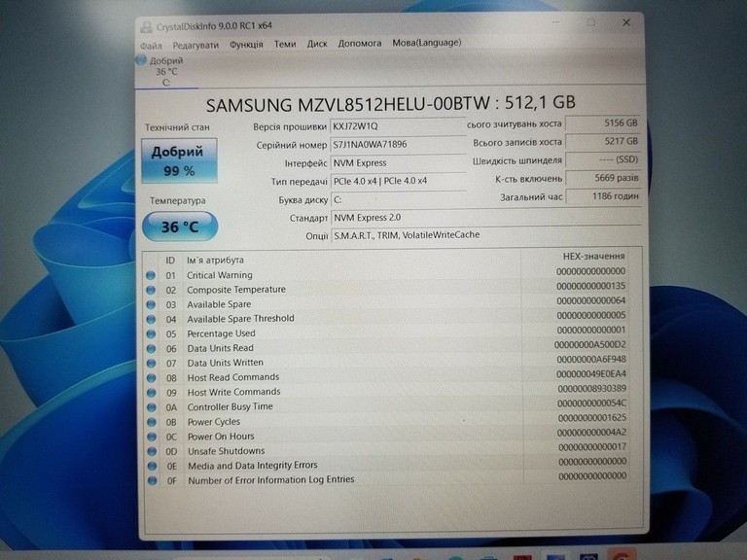Select the 'Controller Busy Time' attribute name
This screenshot has width=747, height=560.
231,406
